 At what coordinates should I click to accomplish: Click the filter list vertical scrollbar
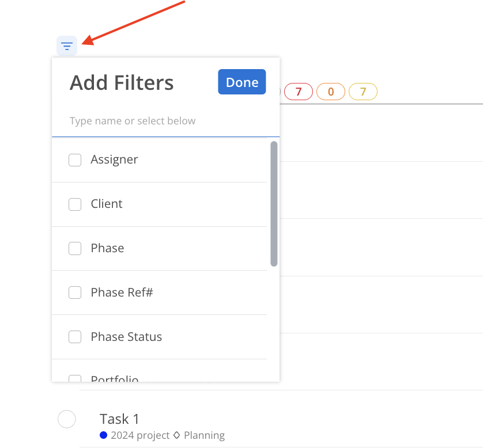coord(274,204)
